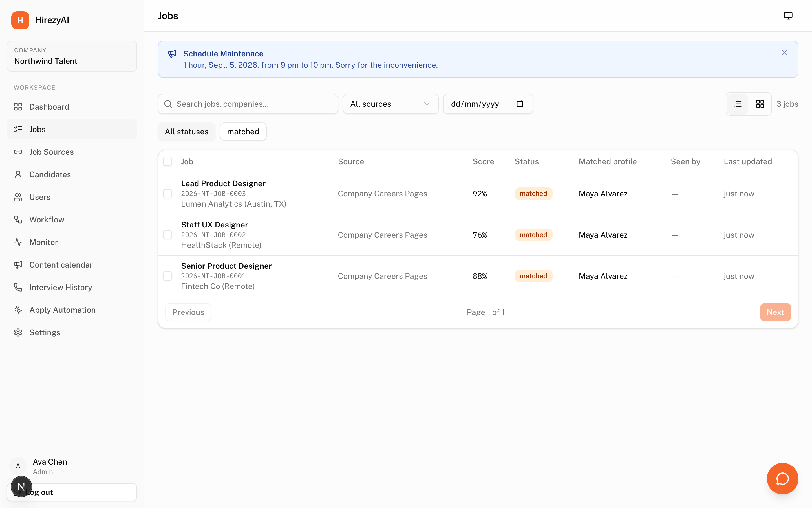The width and height of the screenshot is (812, 508).
Task: Toggle the select-all jobs checkbox
Action: coord(167,162)
